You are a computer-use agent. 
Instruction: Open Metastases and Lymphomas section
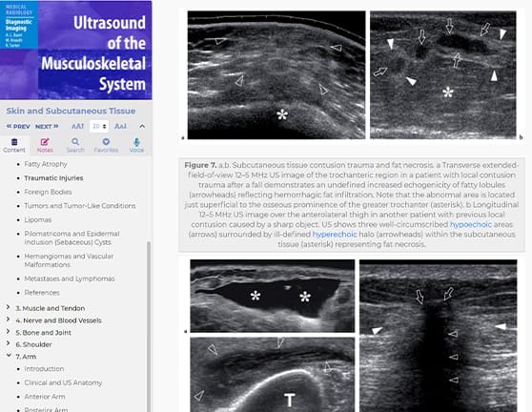(x=70, y=278)
